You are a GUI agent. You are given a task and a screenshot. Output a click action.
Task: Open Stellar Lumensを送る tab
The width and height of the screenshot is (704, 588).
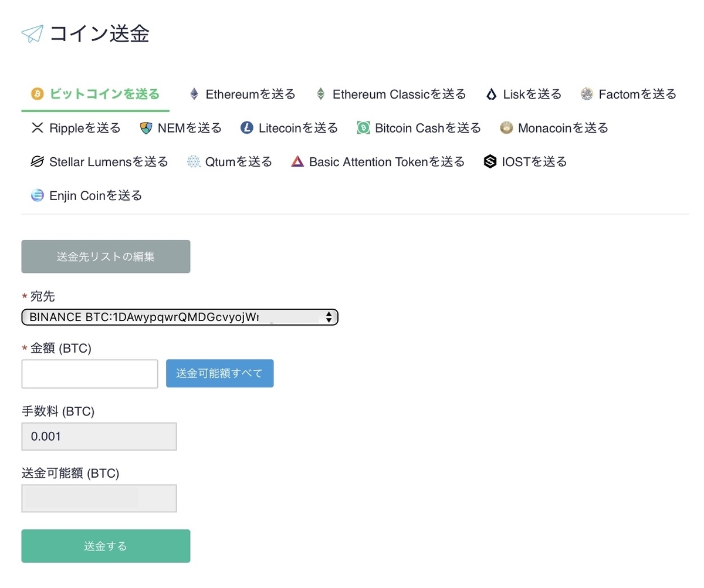click(100, 161)
